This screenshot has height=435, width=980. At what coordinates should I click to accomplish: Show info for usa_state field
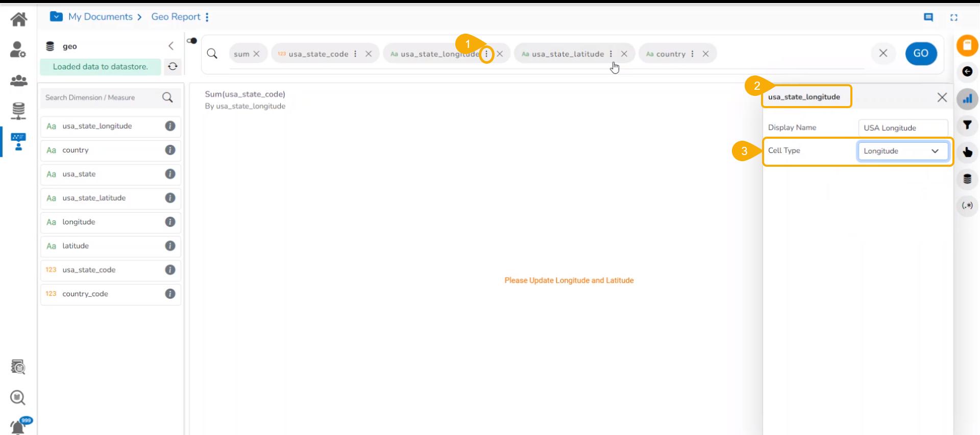point(170,174)
